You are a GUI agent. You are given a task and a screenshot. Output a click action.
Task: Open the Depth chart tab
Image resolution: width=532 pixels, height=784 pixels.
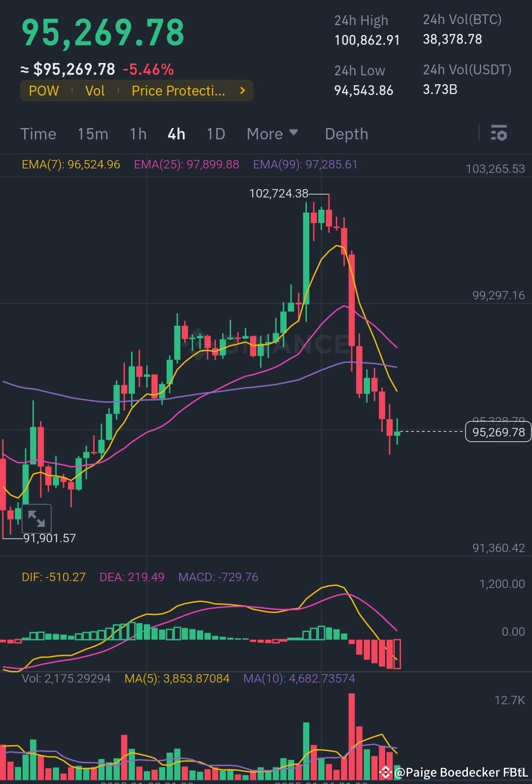coord(346,134)
